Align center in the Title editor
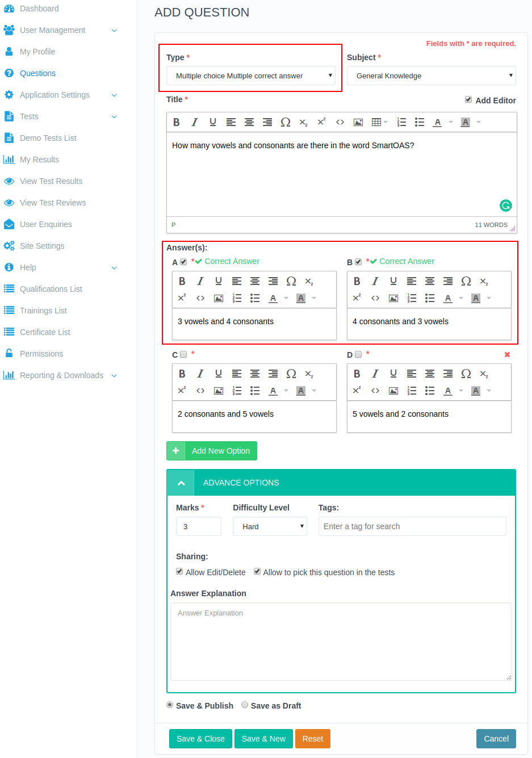Viewport: 532px width, 758px height. pyautogui.click(x=249, y=122)
